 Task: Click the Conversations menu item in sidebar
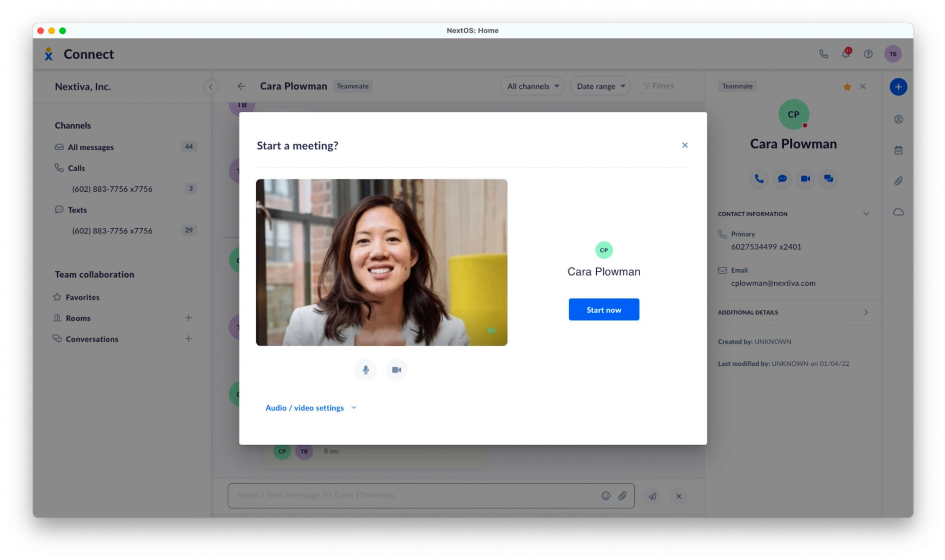point(92,339)
